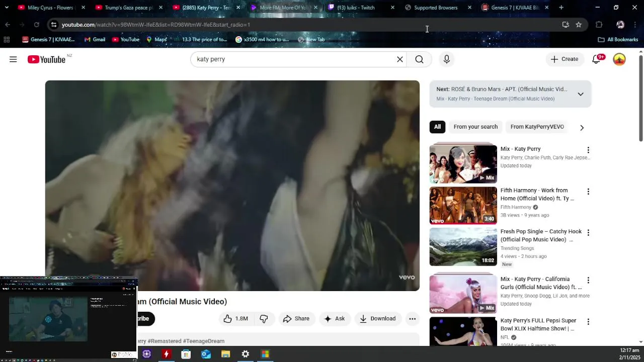Open the Genesis 7 KJVAAE bookmark
The width and height of the screenshot is (644, 362).
point(48,40)
